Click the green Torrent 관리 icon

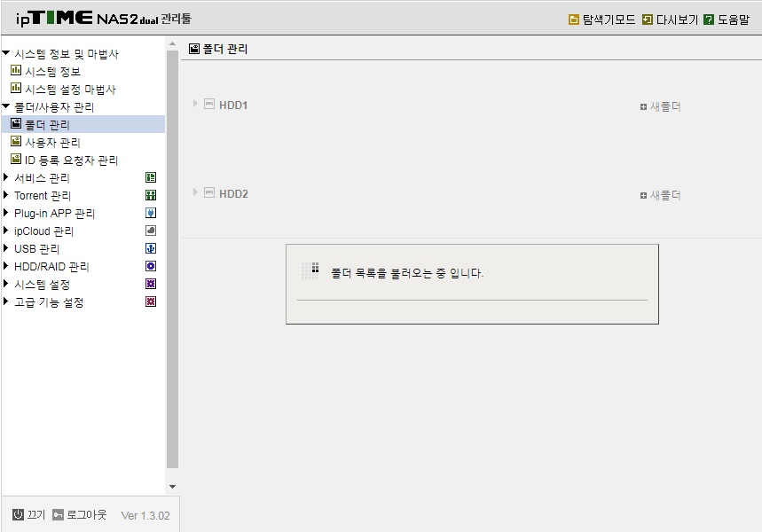click(151, 195)
